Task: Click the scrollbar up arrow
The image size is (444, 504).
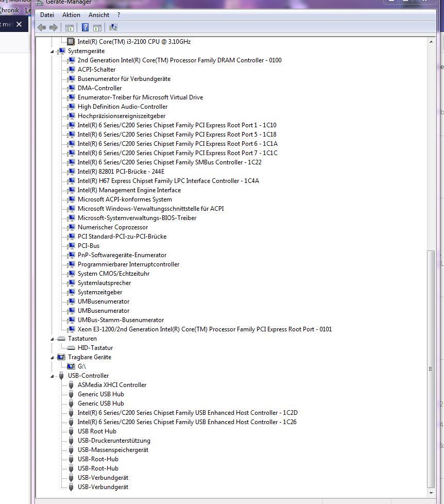Action: tap(431, 42)
